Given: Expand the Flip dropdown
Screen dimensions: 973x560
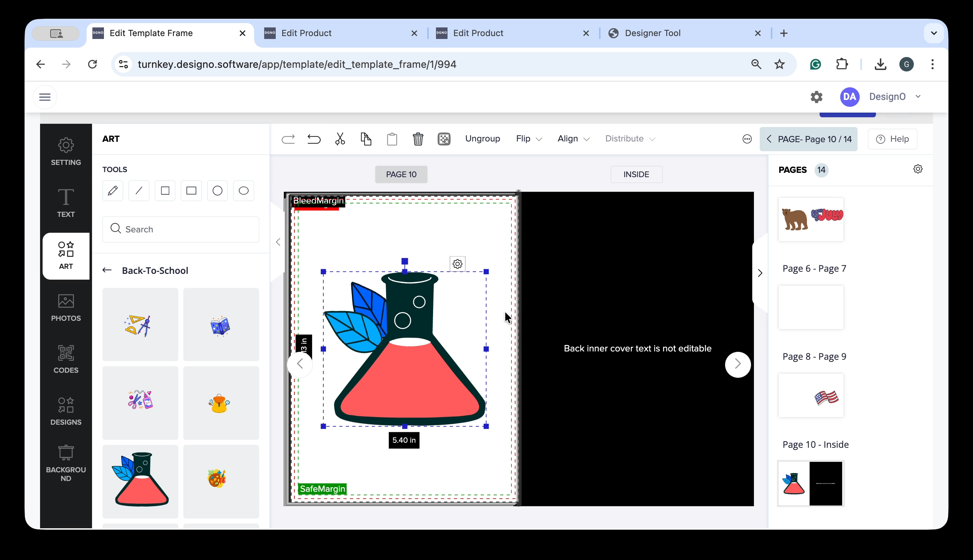Looking at the screenshot, I should coord(529,139).
